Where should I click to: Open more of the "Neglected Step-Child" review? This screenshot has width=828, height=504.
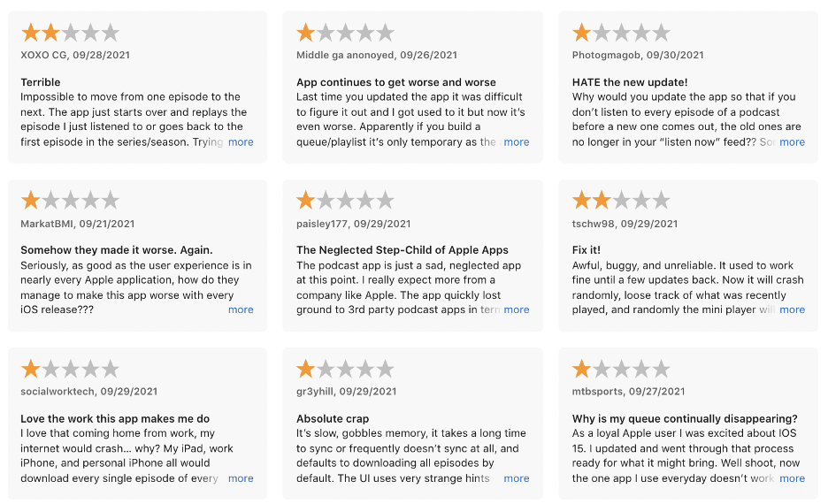517,309
